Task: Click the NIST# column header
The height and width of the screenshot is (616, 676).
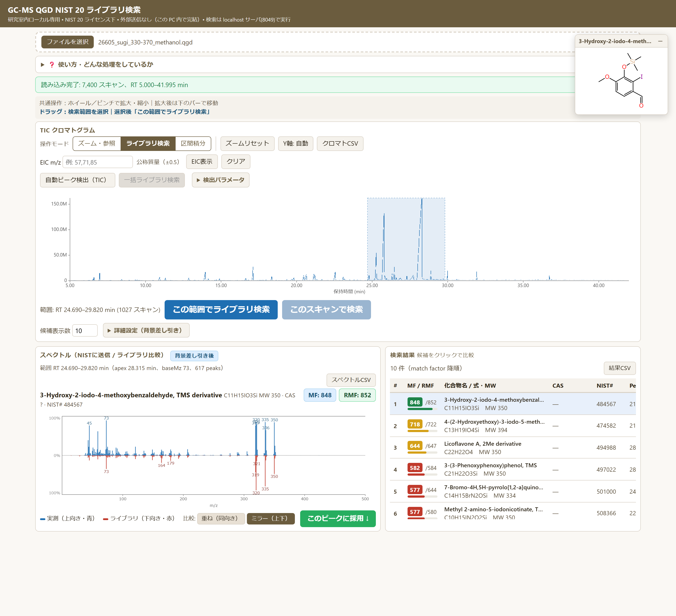Action: pyautogui.click(x=604, y=386)
